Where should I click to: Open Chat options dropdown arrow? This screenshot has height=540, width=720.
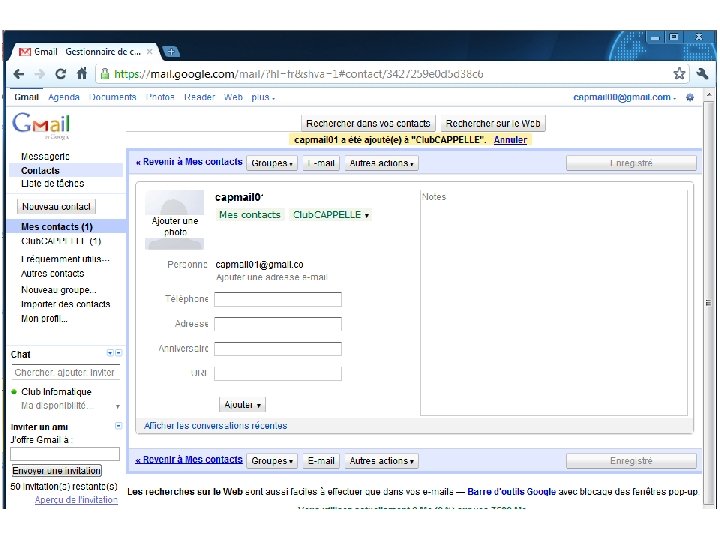tap(110, 353)
